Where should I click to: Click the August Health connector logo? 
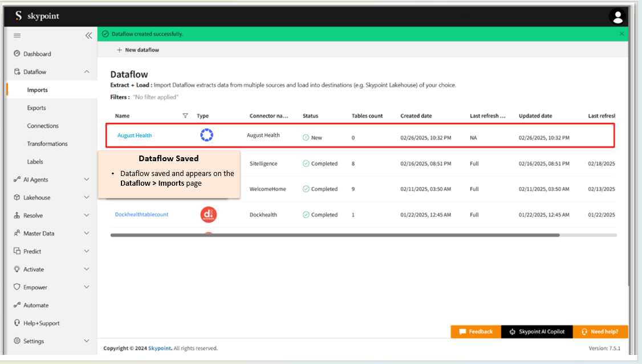[207, 135]
